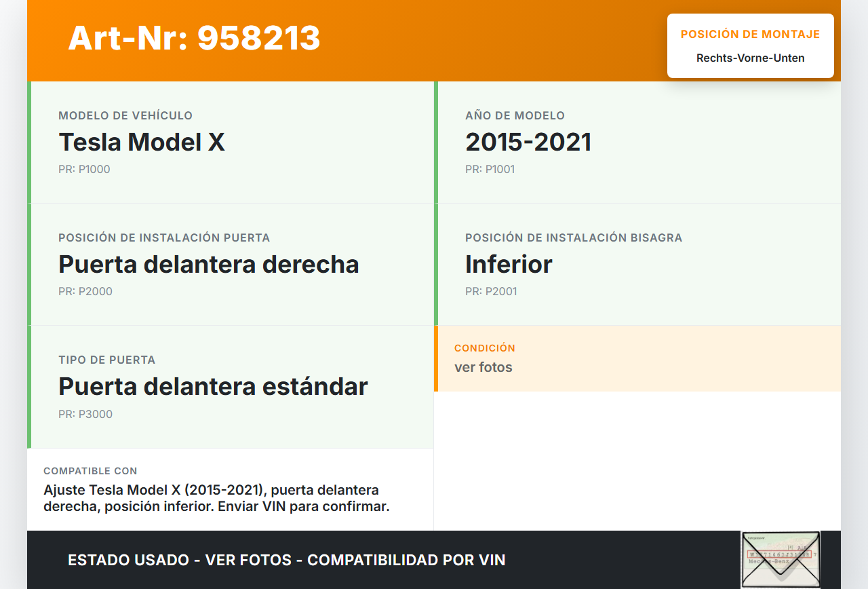Click the 'PR: P2001' code
The width and height of the screenshot is (868, 589).
click(x=491, y=291)
